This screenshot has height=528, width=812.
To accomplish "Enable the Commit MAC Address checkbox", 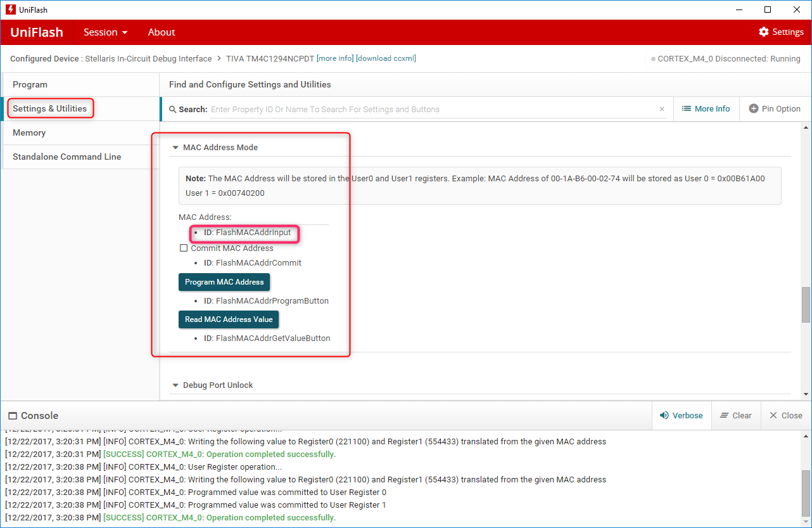I will [184, 248].
